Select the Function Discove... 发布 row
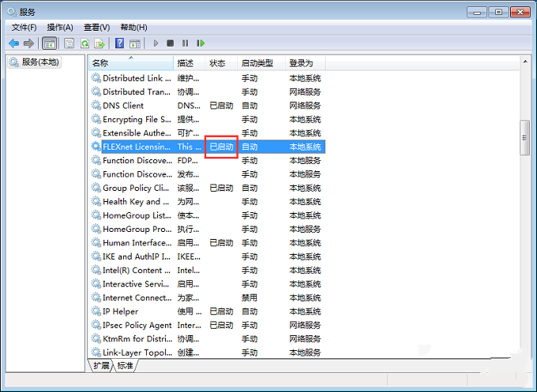 [x=207, y=174]
